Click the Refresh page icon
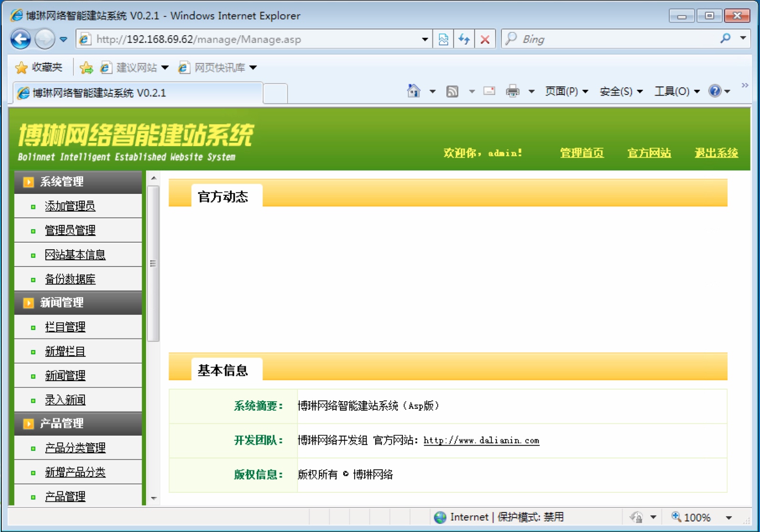 [464, 39]
